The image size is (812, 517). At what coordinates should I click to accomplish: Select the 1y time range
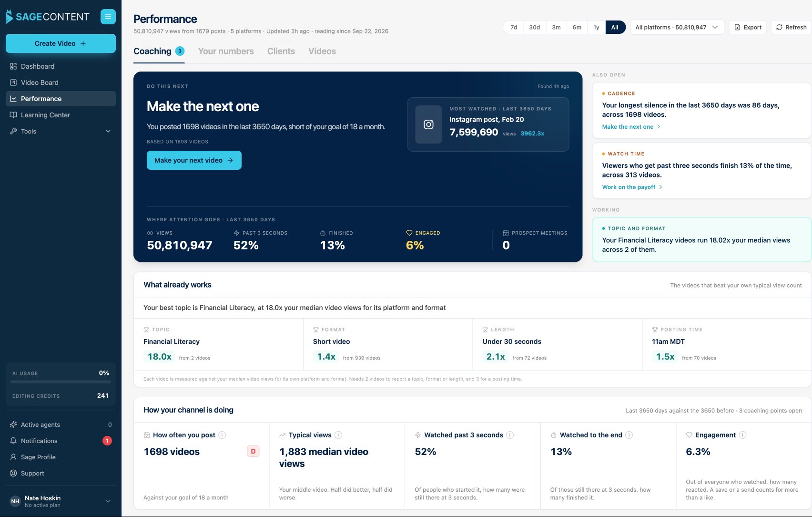pyautogui.click(x=596, y=27)
